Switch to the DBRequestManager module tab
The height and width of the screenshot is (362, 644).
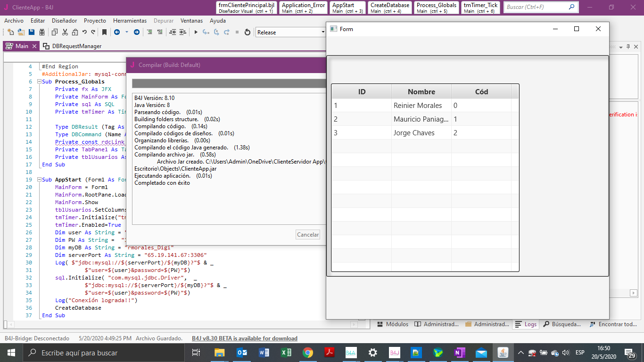(x=73, y=46)
